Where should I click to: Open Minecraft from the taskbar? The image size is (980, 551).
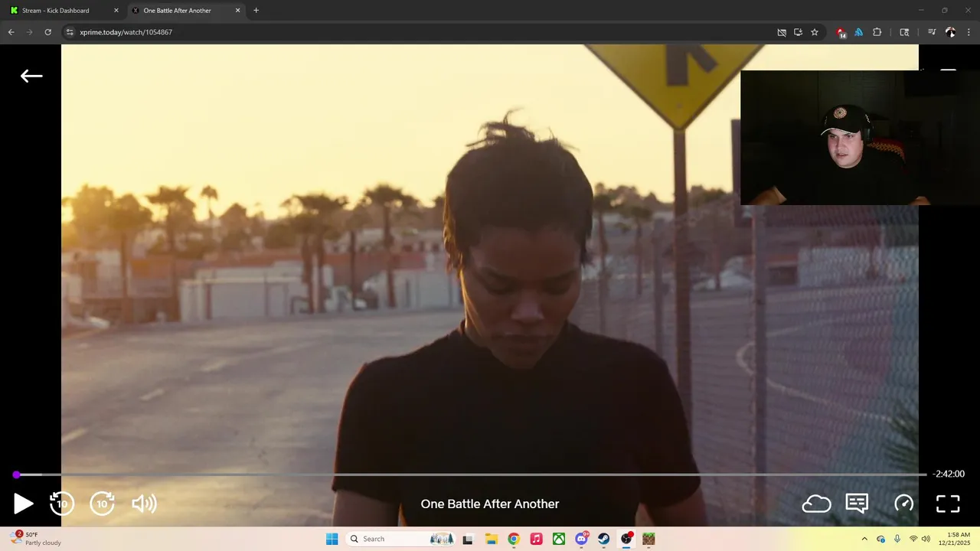[x=648, y=539]
